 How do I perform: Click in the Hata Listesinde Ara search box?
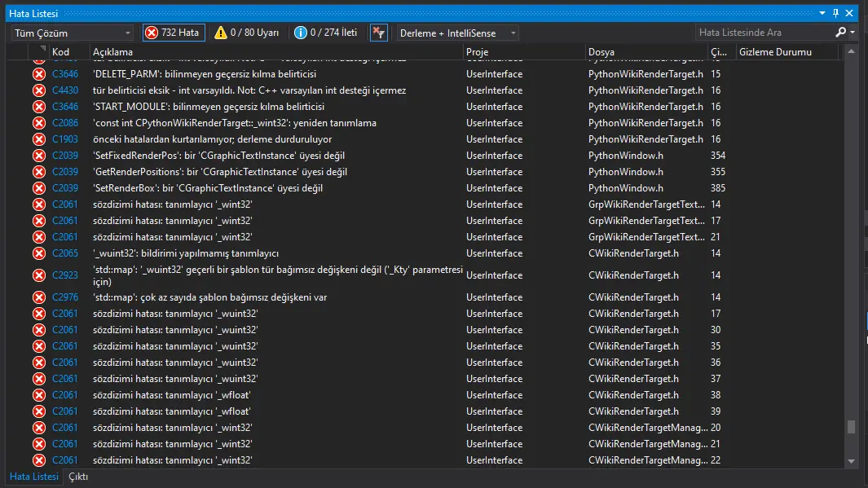764,33
